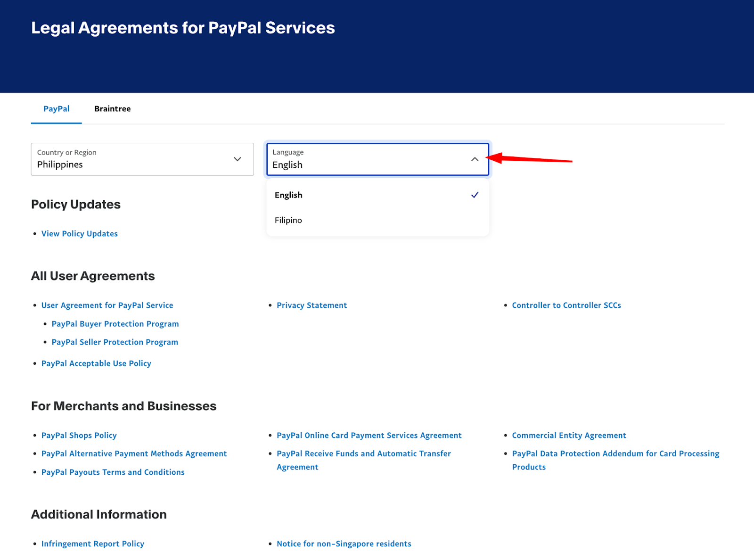Open View Policy Updates link
Screen dimensions: 754x560
click(80, 234)
